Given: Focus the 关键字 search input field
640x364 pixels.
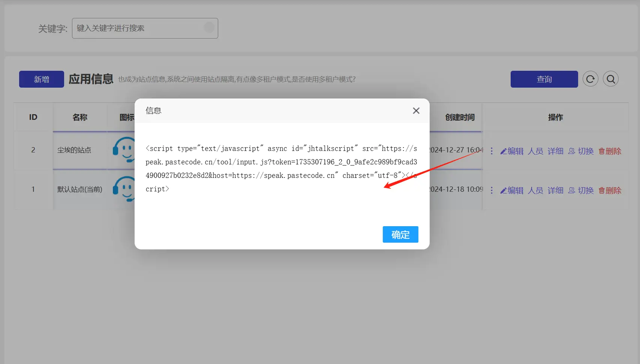Looking at the screenshot, I should (145, 28).
